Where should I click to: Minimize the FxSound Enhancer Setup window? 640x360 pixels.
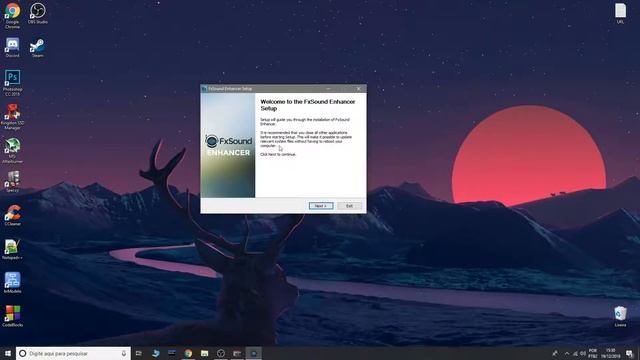328,89
